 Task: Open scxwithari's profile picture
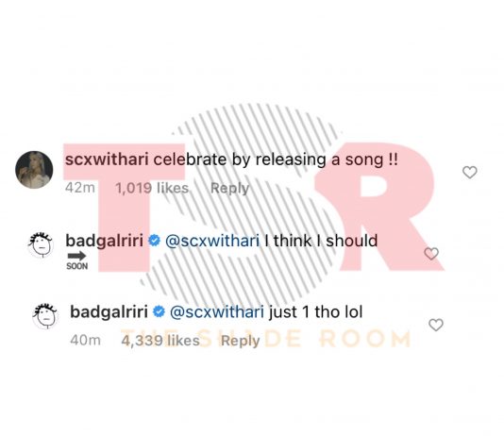(x=34, y=170)
